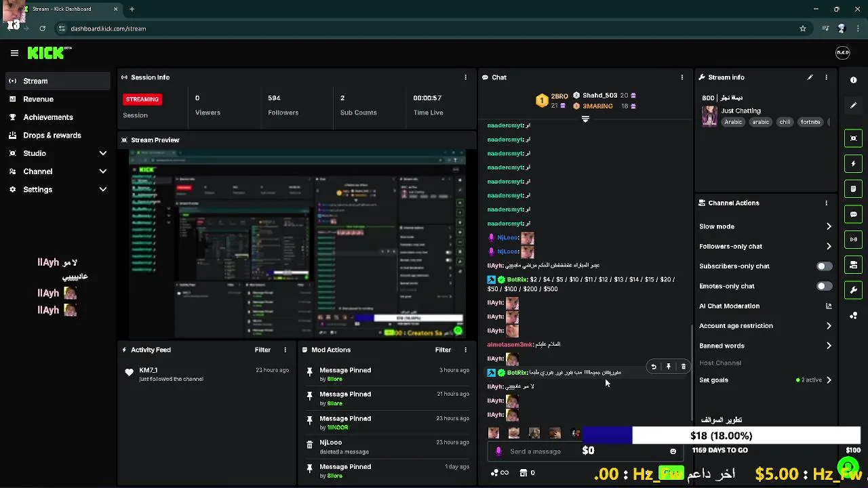The height and width of the screenshot is (488, 868).
Task: Click the info icon in right rail
Action: tap(853, 80)
